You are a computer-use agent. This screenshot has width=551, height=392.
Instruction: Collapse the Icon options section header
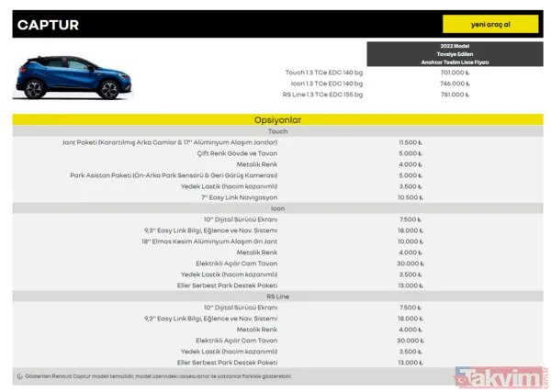point(277,208)
